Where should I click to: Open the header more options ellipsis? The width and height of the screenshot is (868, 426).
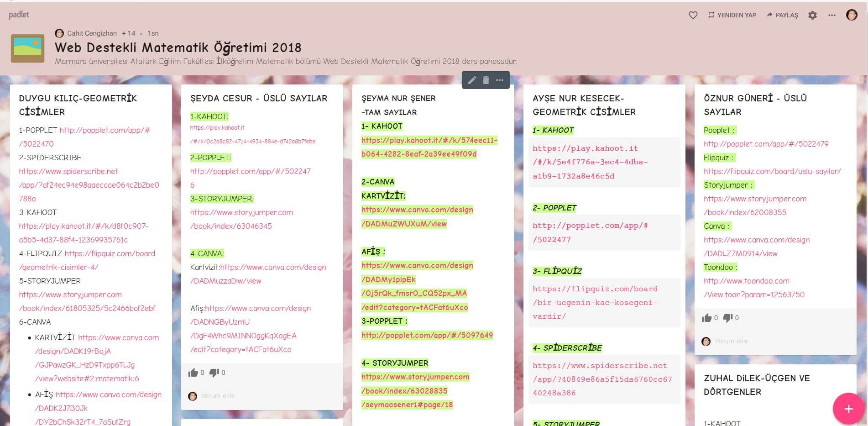point(832,15)
